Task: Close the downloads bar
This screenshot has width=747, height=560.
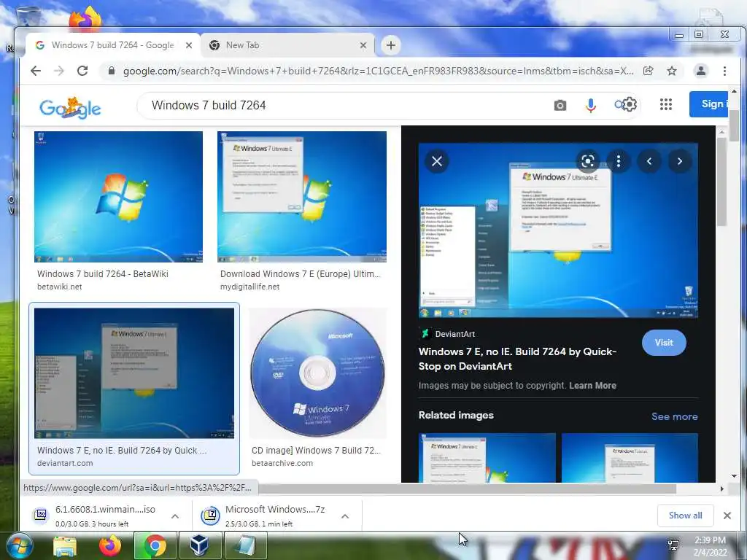Action: (x=727, y=516)
